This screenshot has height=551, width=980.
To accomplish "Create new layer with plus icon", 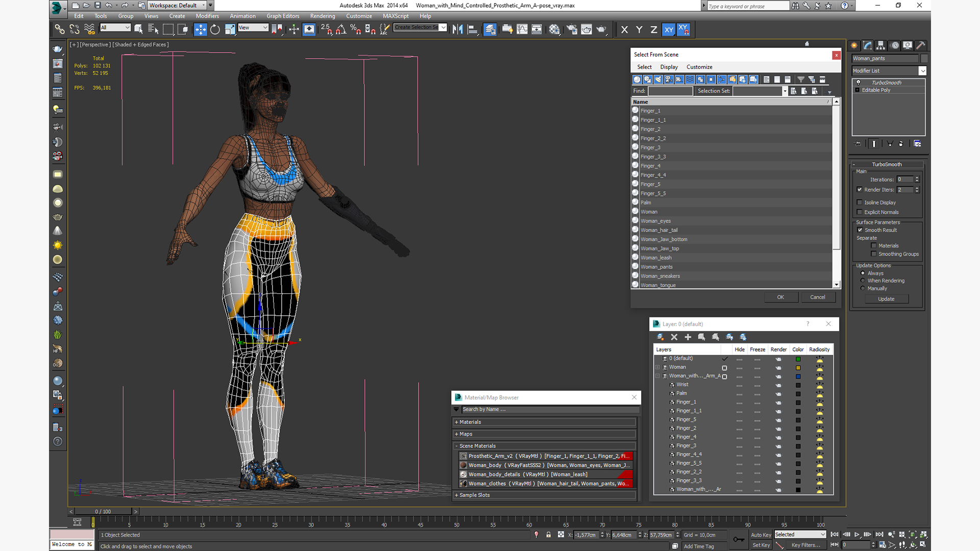I will [x=688, y=337].
